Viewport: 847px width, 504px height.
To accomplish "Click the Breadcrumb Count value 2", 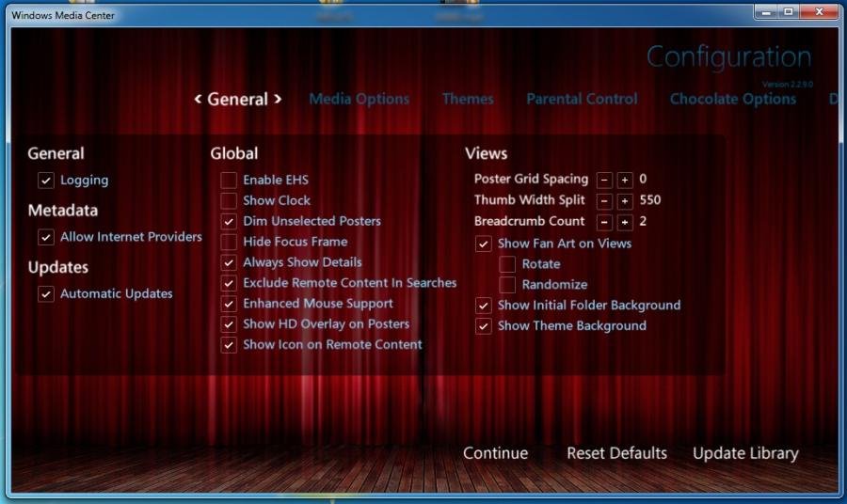I will (643, 221).
